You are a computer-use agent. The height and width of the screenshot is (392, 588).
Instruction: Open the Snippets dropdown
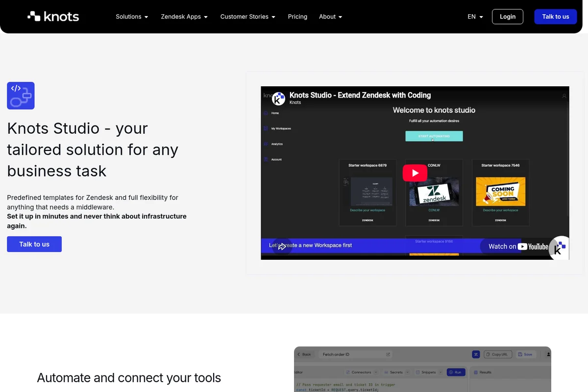point(429,372)
